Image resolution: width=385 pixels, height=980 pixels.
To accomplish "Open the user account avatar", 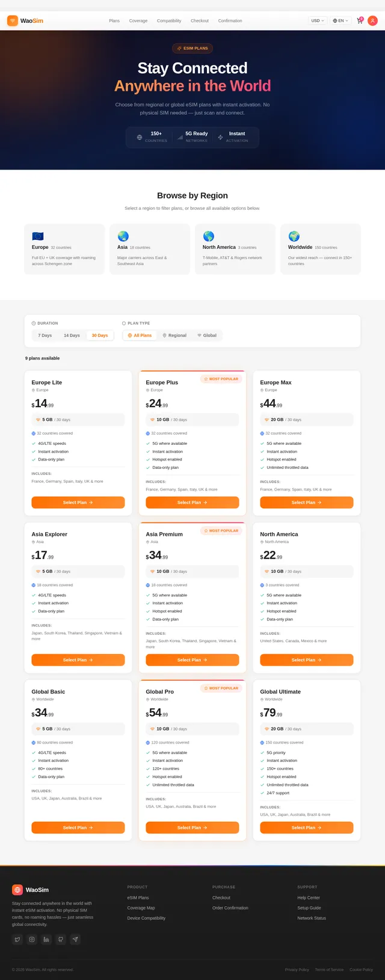I will [372, 20].
